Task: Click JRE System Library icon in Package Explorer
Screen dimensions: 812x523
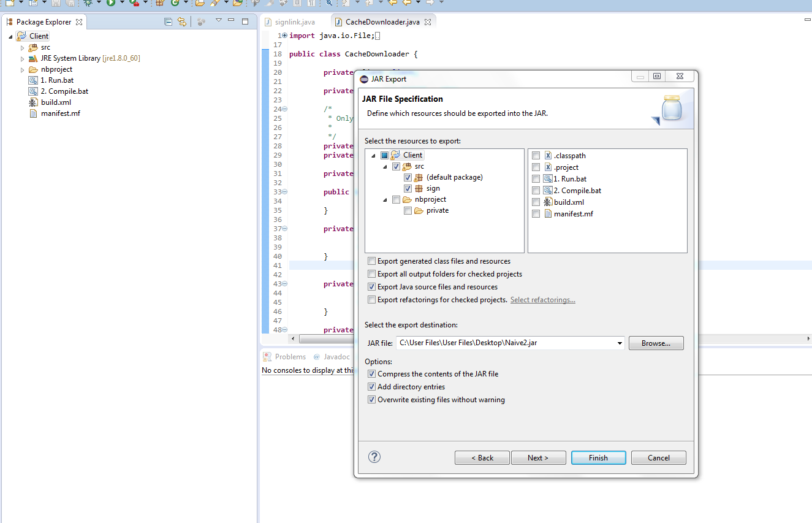Action: [x=33, y=58]
